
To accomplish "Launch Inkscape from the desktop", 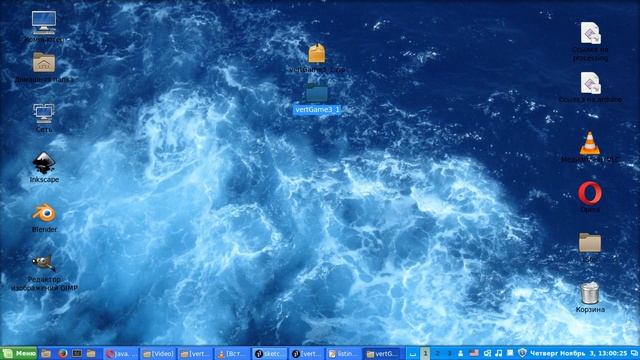I will (x=44, y=162).
